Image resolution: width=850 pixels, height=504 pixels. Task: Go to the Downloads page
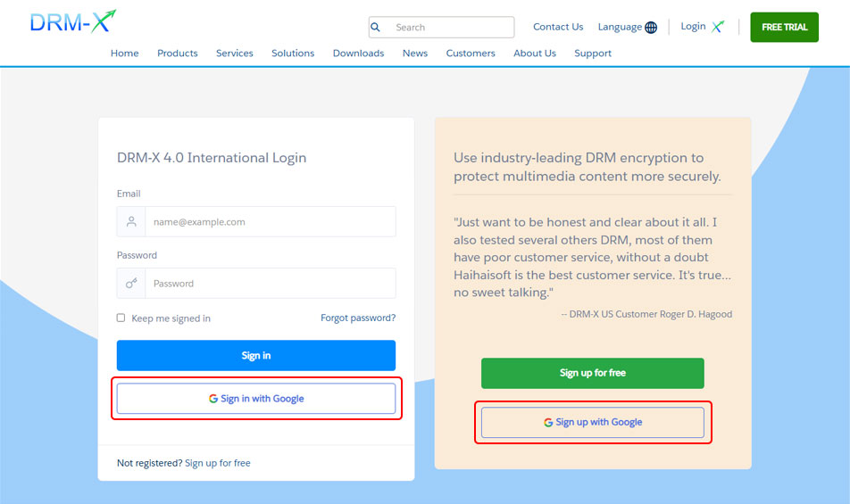coord(358,54)
